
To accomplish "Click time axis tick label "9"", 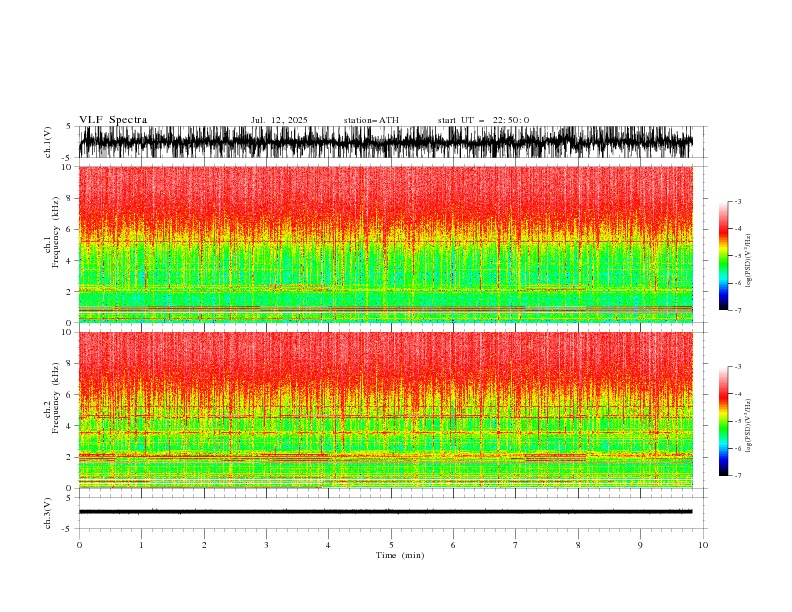I will pos(640,545).
